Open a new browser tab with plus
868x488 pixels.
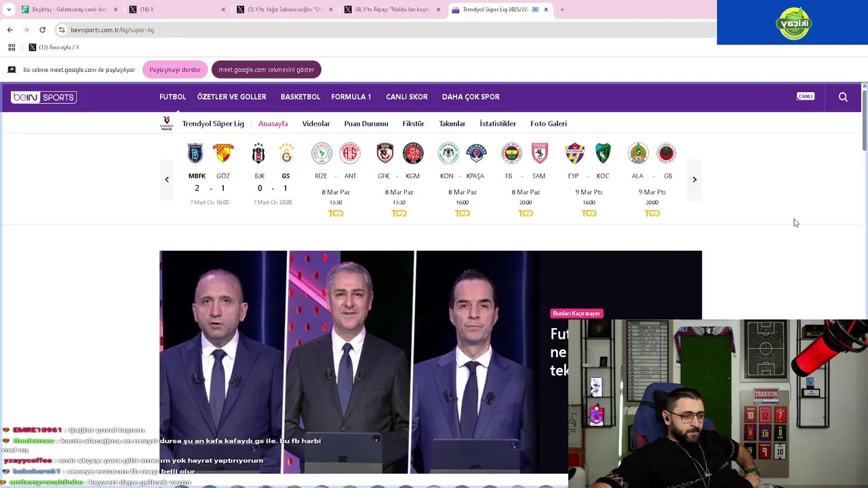coord(562,9)
